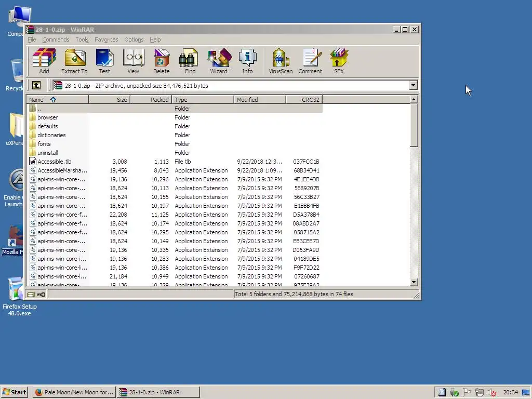Sort by the CRC32 column header
The width and height of the screenshot is (532, 399).
click(x=304, y=99)
